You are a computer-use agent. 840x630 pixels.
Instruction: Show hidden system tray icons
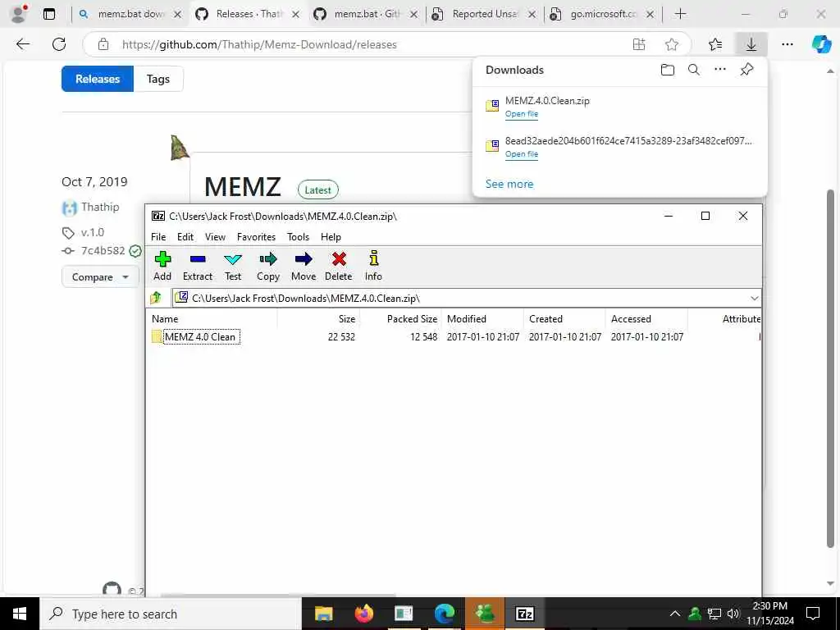(x=675, y=614)
